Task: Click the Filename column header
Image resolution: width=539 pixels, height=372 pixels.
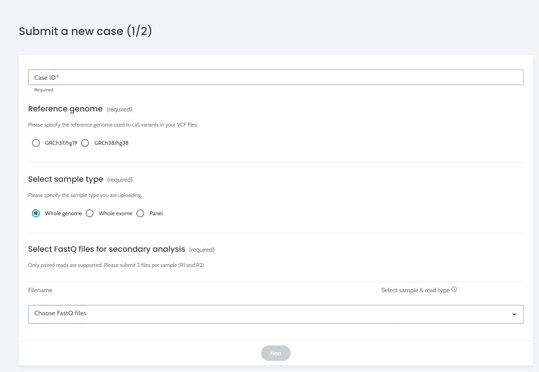Action: click(40, 290)
